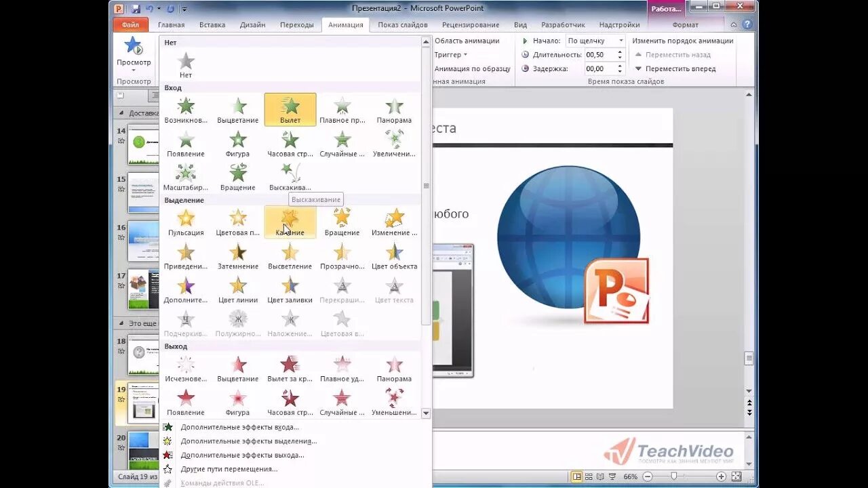Pick the Масштабирование entrance effect

point(186,177)
